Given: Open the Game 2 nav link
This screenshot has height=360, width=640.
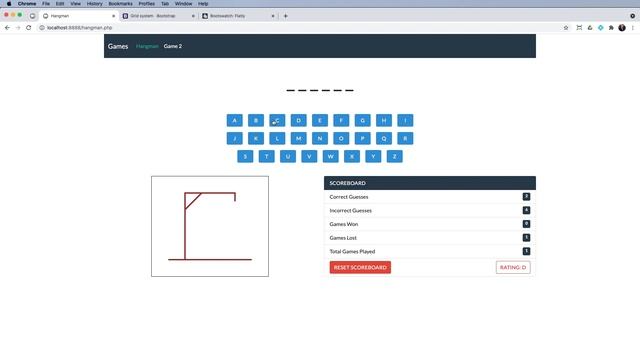Looking at the screenshot, I should [173, 46].
